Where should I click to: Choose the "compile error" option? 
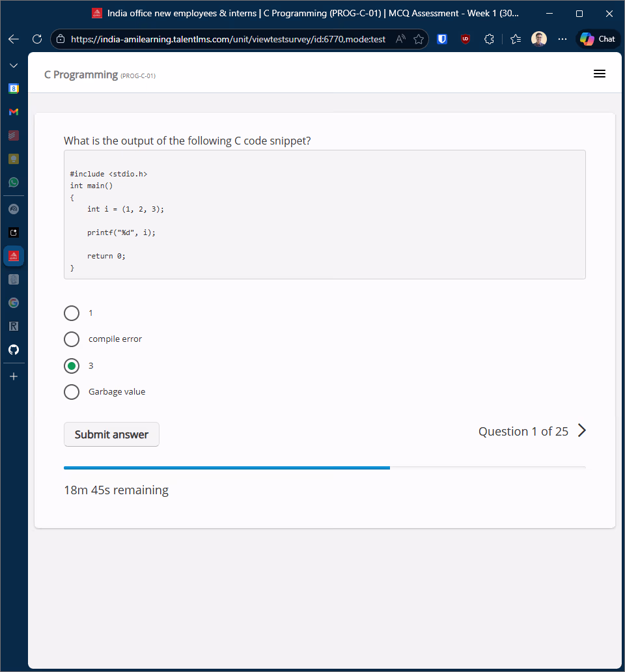pyautogui.click(x=72, y=339)
